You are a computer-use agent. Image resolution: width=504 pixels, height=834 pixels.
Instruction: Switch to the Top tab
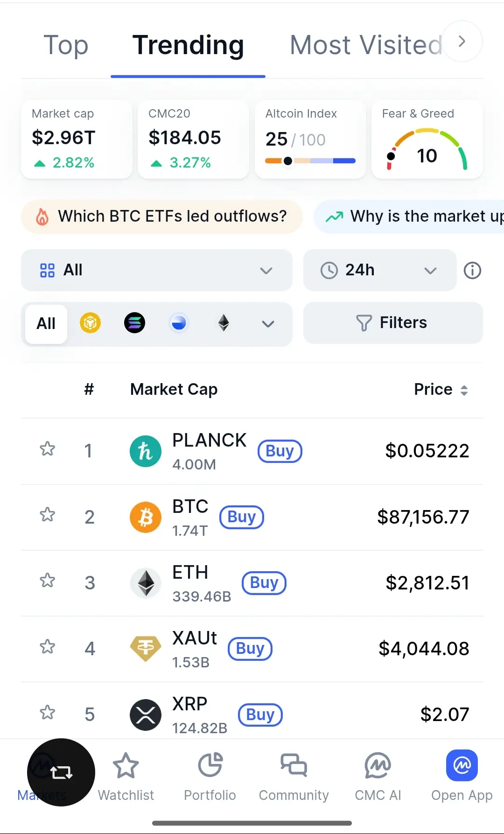(x=66, y=45)
